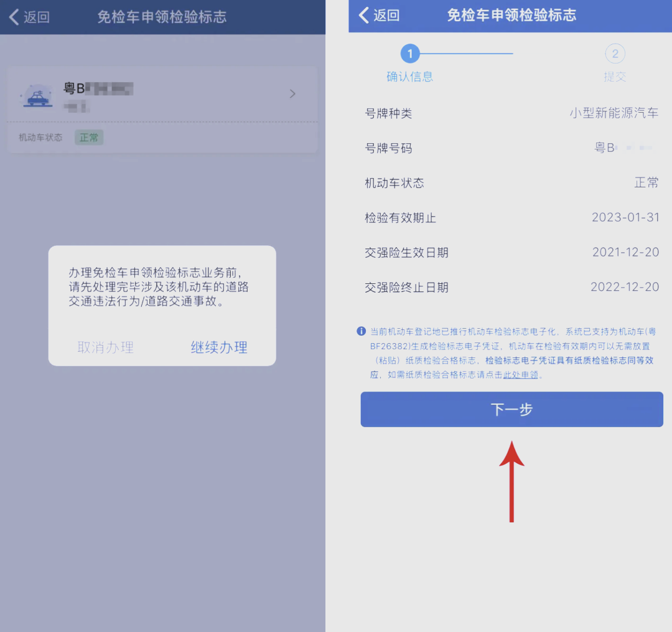Click the 正常 status badge on left card
Screen dimensions: 672x632
pos(89,137)
